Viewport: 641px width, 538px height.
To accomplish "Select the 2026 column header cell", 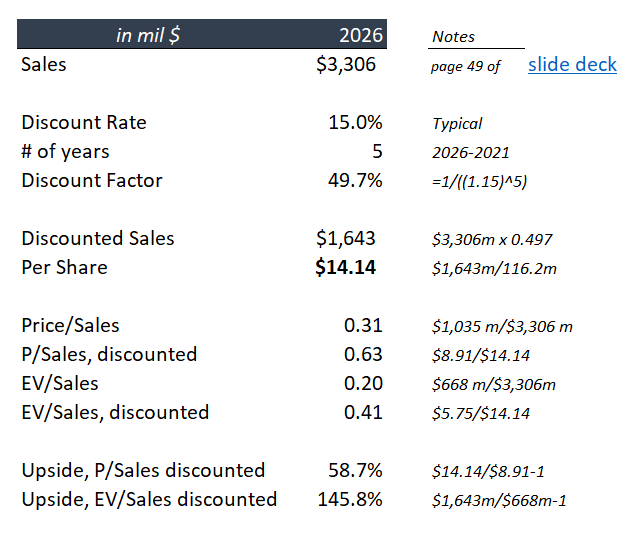I will pyautogui.click(x=361, y=36).
